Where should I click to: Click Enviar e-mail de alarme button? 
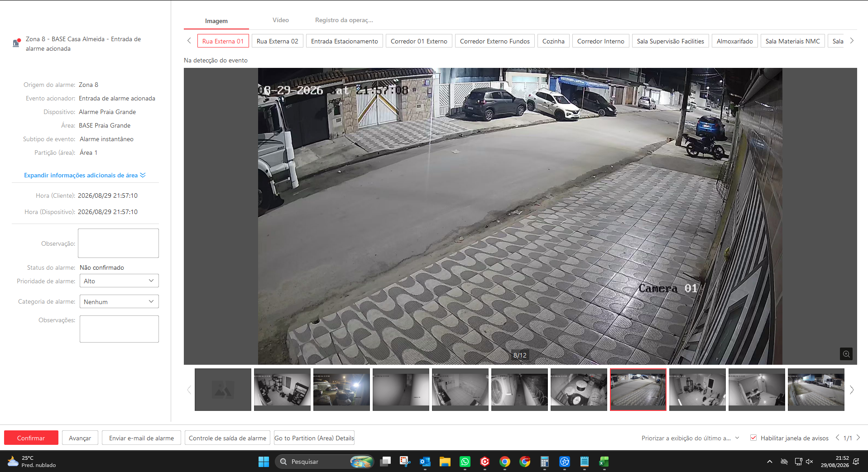[x=141, y=438]
